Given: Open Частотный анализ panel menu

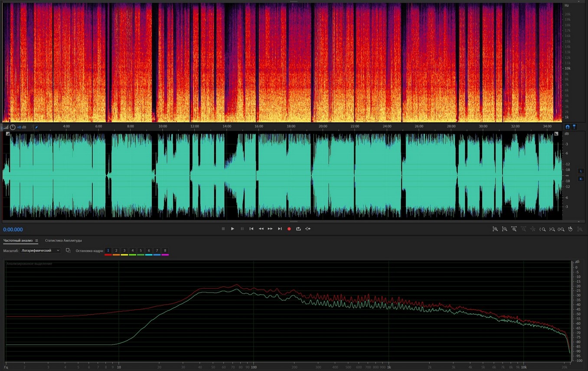Looking at the screenshot, I should pos(37,241).
